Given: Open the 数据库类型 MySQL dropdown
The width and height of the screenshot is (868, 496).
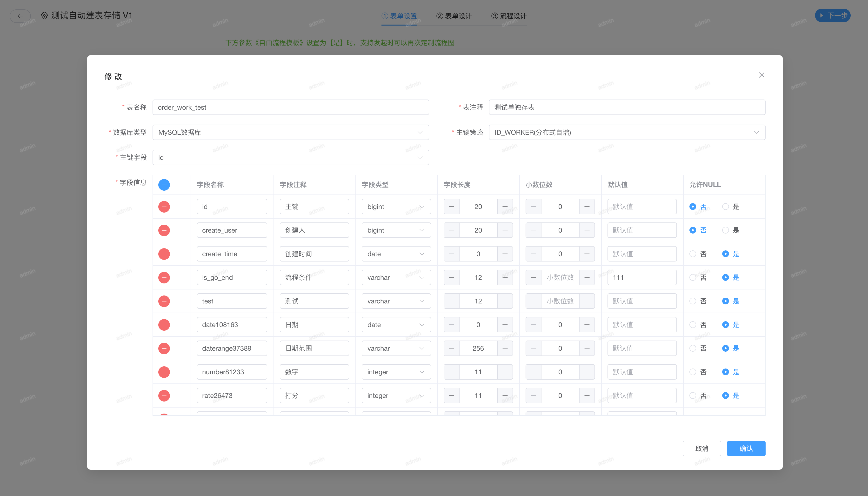Looking at the screenshot, I should 290,132.
